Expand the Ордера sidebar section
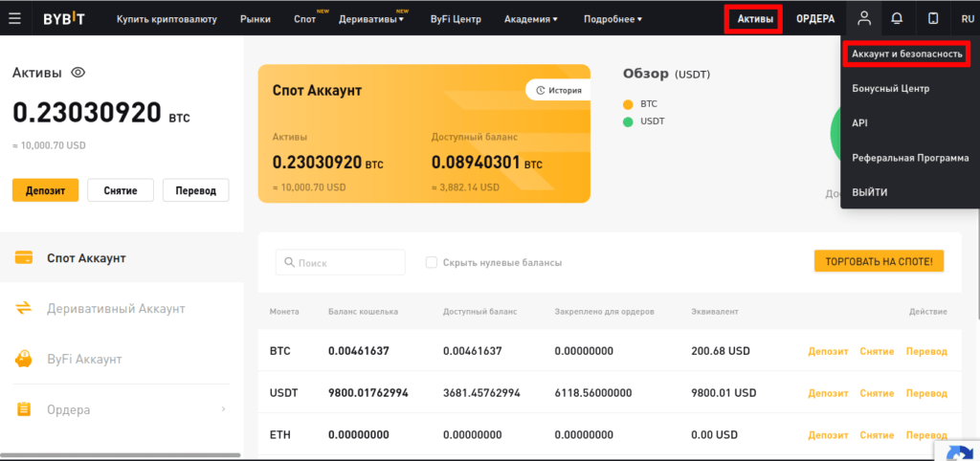The height and width of the screenshot is (461, 980). 223,409
